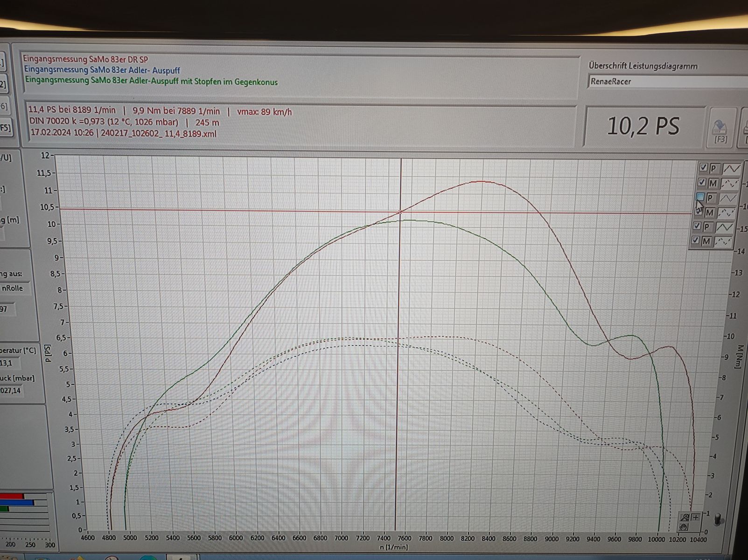748x560 pixels.
Task: Open the nRolle dropdown field
Action: pyautogui.click(x=14, y=288)
